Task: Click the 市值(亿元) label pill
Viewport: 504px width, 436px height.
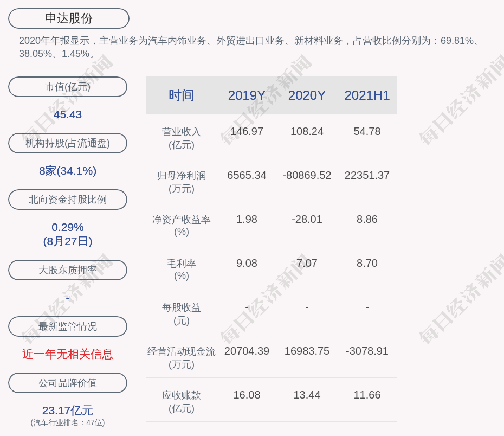Action: (x=68, y=87)
